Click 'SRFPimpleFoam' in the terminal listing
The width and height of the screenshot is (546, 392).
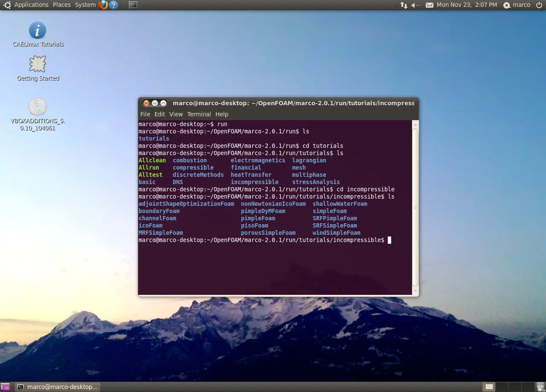click(335, 219)
